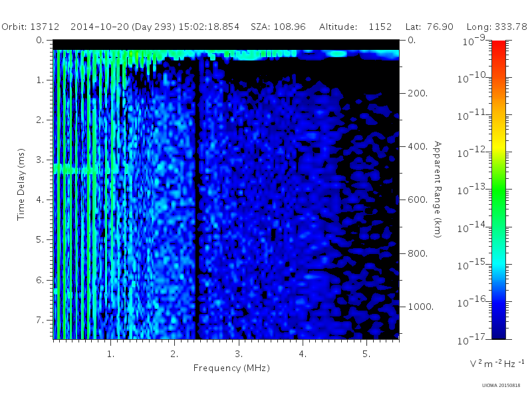Click the 'Frequency (MHz)' axis label
The width and height of the screenshot is (532, 399).
tap(231, 368)
